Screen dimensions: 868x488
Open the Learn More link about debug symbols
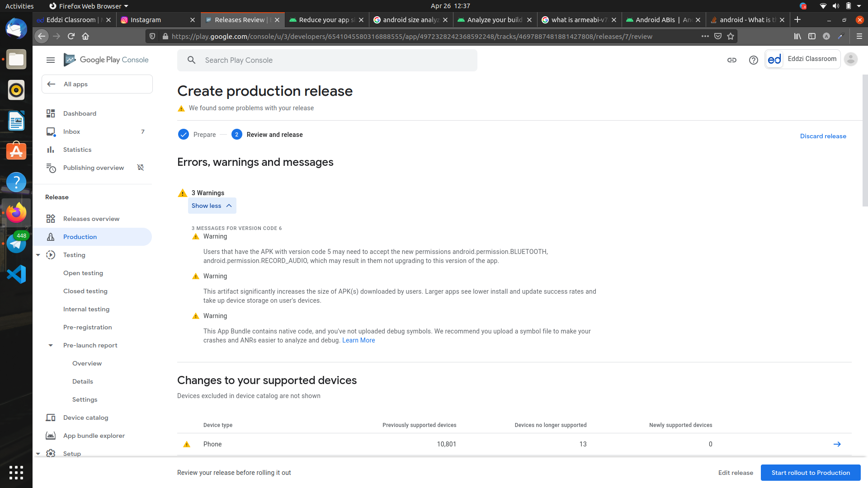(x=359, y=340)
